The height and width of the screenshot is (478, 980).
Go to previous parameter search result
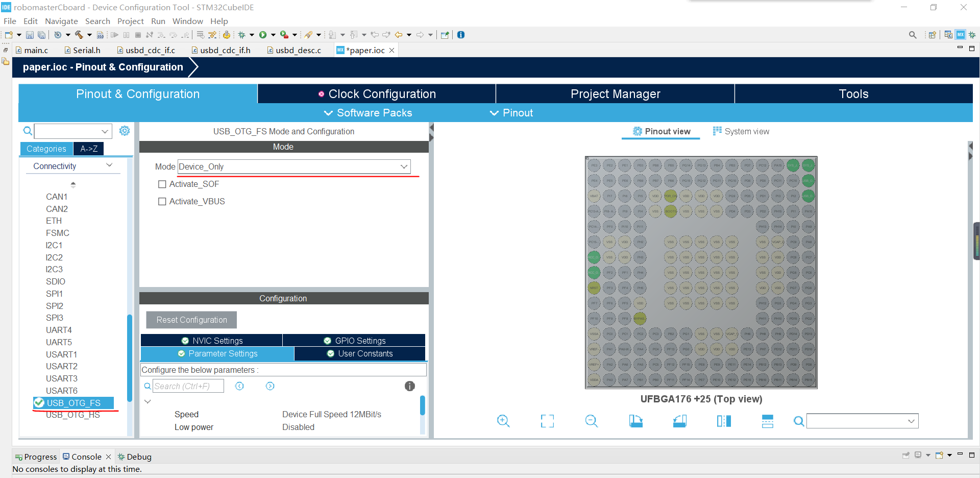[239, 386]
